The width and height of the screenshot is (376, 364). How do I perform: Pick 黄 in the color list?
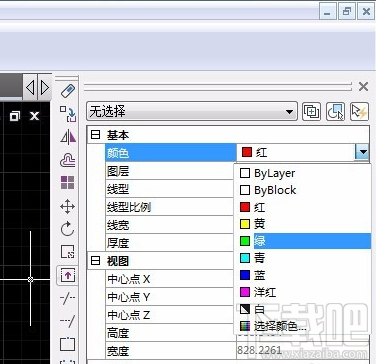tap(302, 224)
